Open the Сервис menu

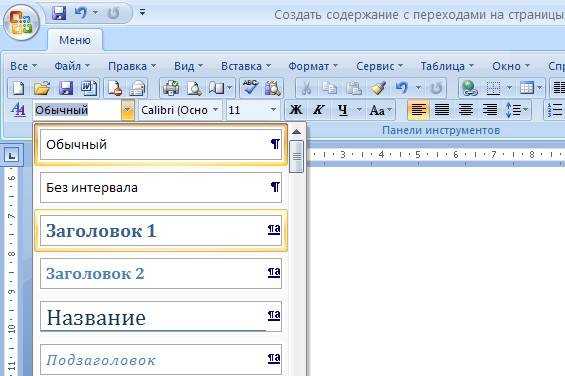(379, 66)
